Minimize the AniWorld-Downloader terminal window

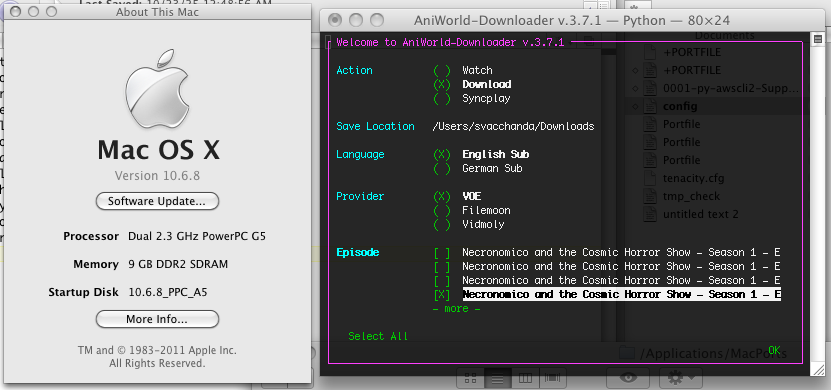(356, 21)
